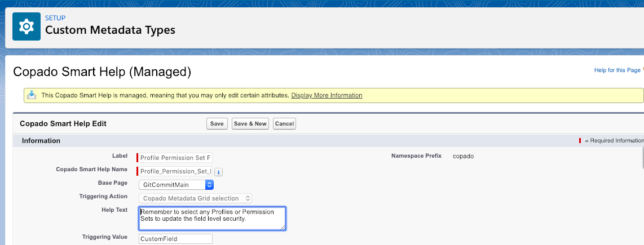Open the Display More Information link

[327, 95]
